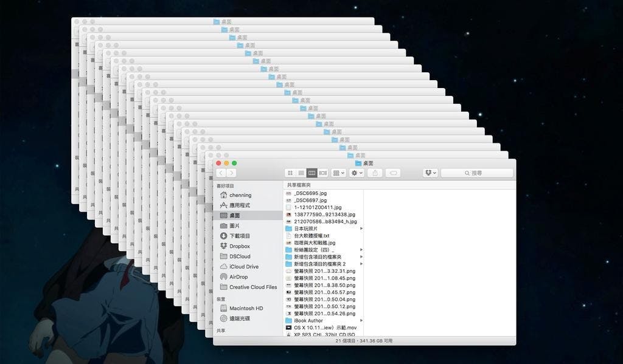This screenshot has height=364, width=623.
Task: Select XP_SP3_CHI...32bit_CD.ISO file
Action: (x=324, y=334)
